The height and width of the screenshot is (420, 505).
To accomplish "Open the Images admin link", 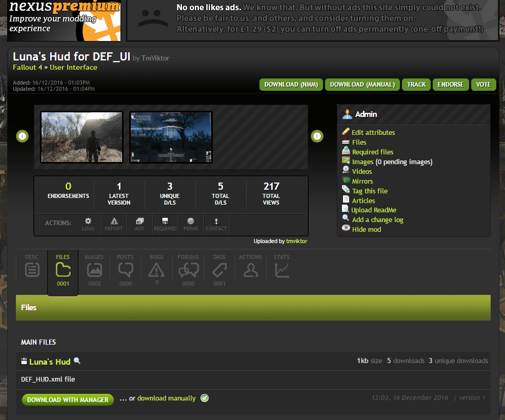I will (362, 162).
